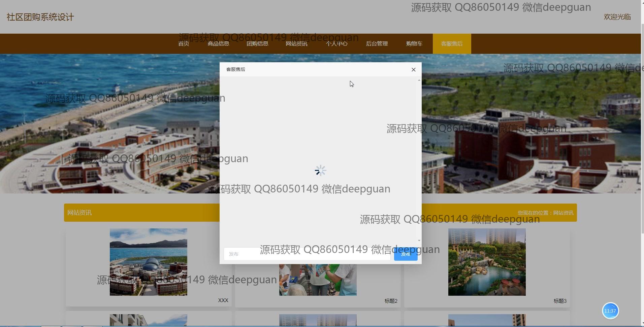Go to 首页 in navigation bar
The image size is (644, 327).
point(184,44)
